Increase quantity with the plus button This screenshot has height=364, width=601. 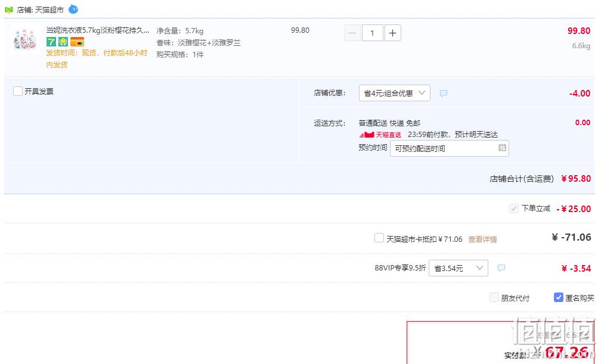pos(392,33)
